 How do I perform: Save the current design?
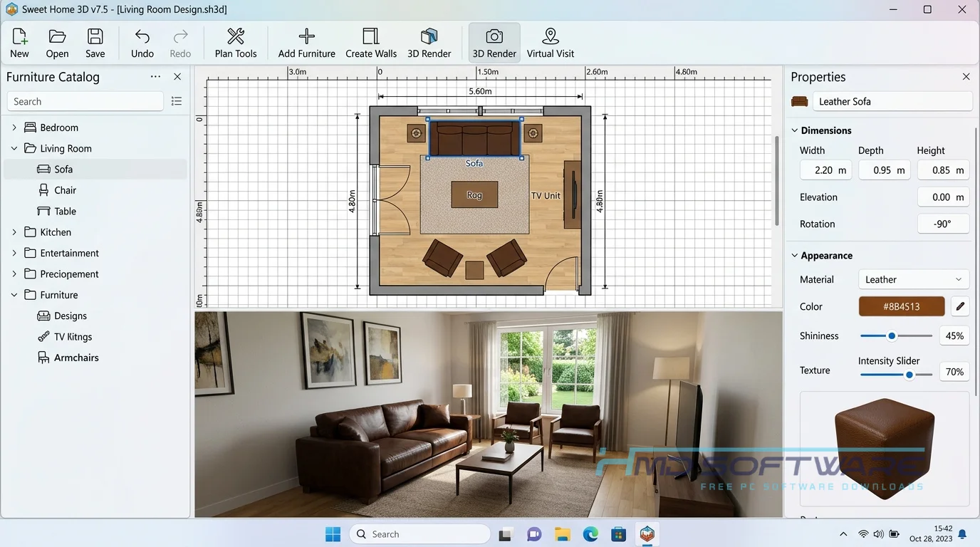[95, 43]
